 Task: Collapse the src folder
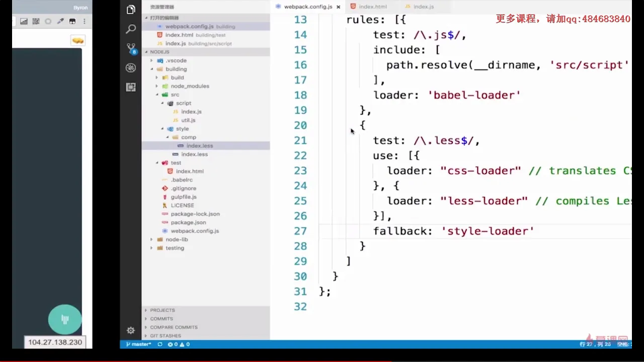206,95
